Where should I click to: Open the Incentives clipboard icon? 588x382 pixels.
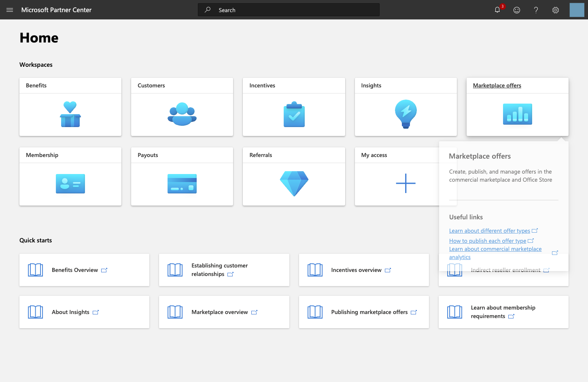(x=294, y=114)
